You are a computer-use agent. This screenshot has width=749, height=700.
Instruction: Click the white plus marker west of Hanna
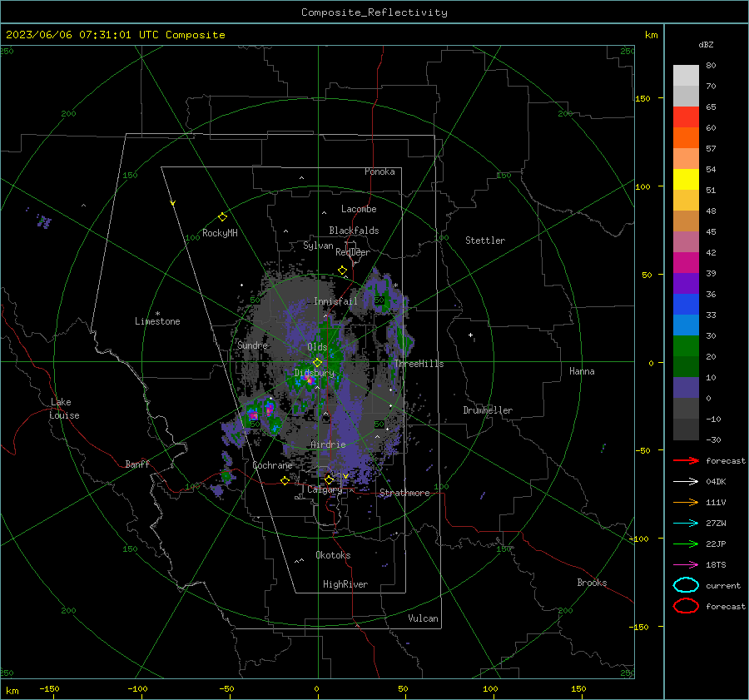click(x=470, y=335)
